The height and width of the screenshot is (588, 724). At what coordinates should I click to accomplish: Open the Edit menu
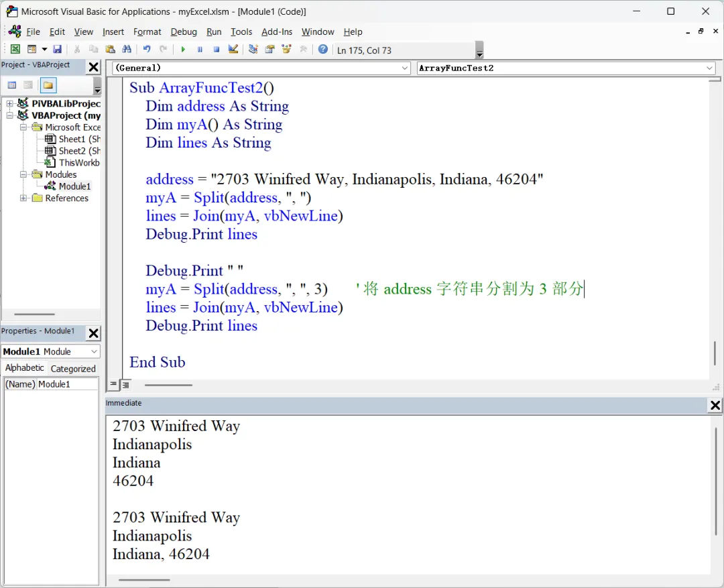[x=57, y=32]
